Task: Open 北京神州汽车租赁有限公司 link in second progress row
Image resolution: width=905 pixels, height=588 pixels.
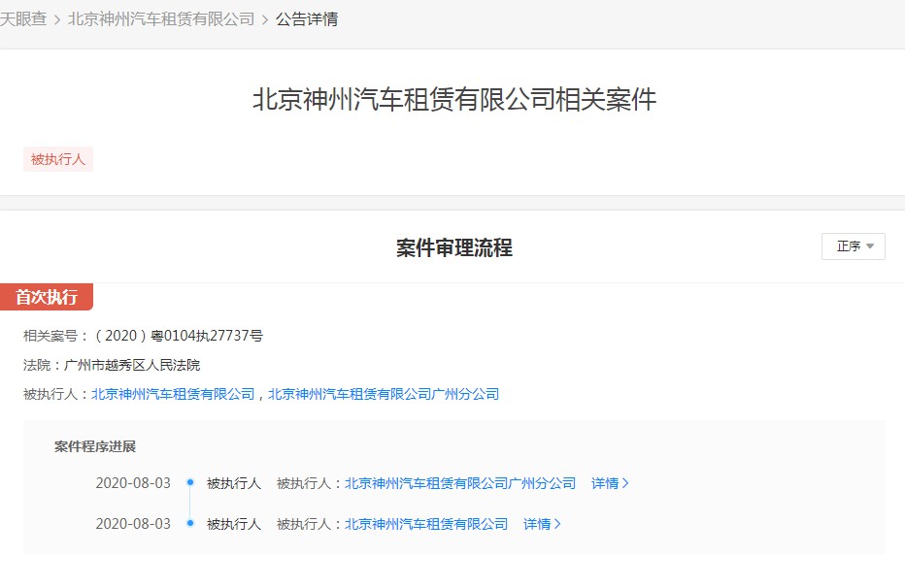Action: click(x=426, y=524)
